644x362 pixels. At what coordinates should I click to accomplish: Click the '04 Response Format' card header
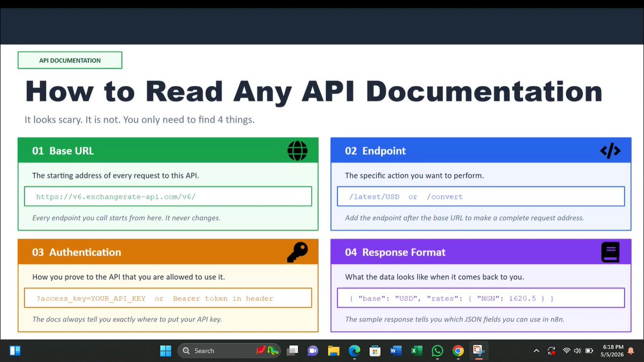pos(481,252)
